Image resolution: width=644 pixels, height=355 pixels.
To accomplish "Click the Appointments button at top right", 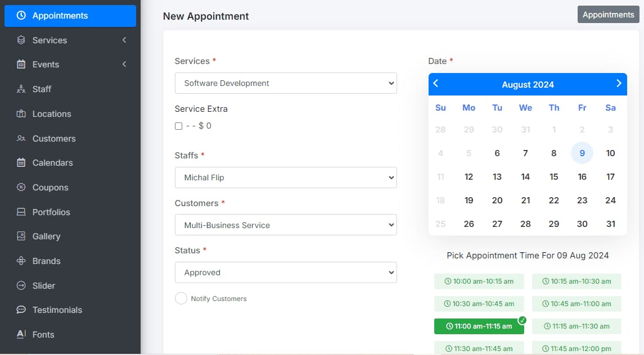I will [x=608, y=15].
